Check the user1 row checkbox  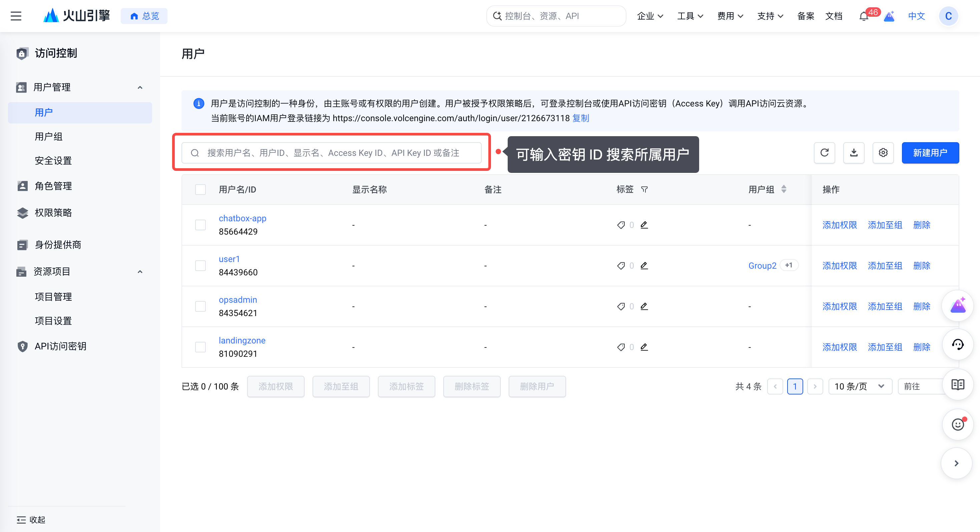point(200,266)
